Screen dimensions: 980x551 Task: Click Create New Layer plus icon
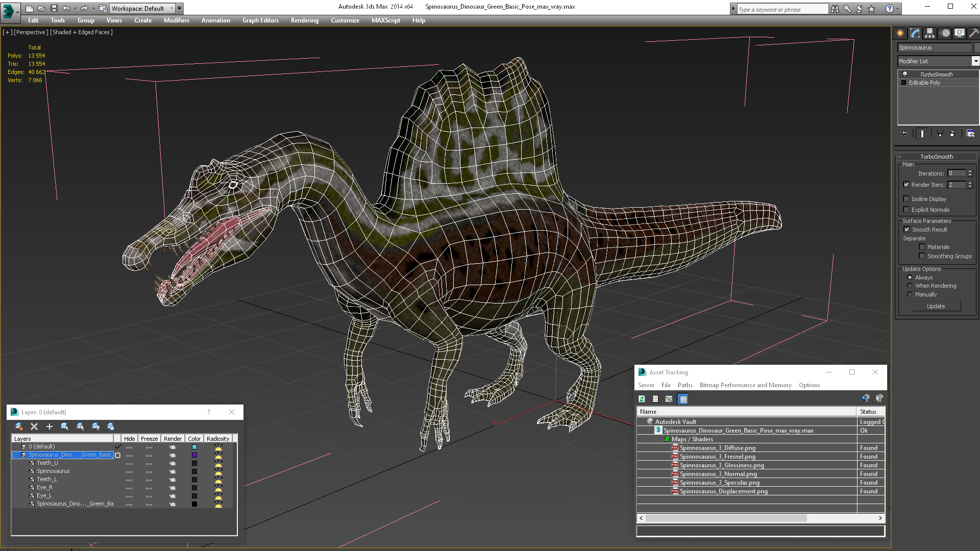[50, 427]
